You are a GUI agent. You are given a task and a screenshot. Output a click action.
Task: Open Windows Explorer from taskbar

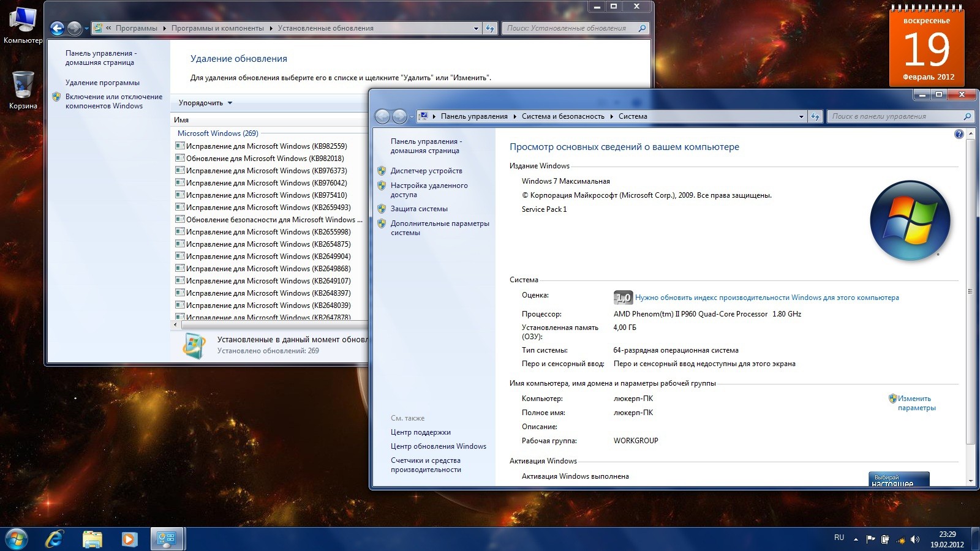pos(92,539)
